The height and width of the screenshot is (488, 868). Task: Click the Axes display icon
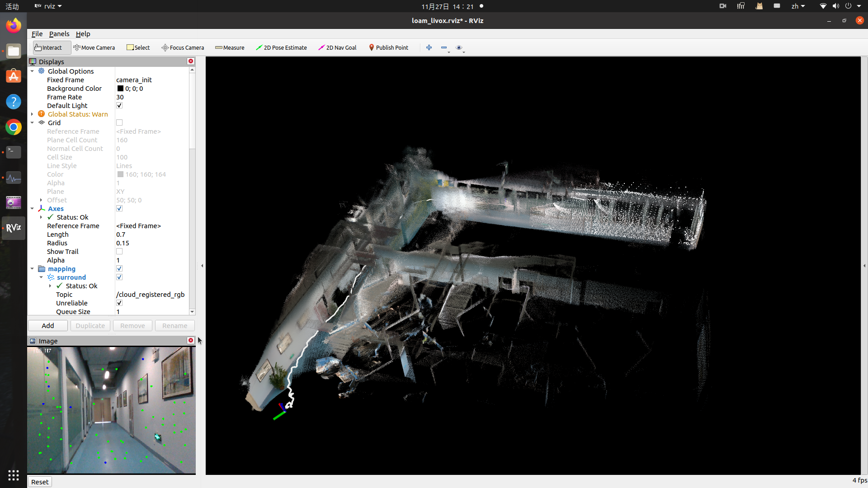(x=42, y=208)
